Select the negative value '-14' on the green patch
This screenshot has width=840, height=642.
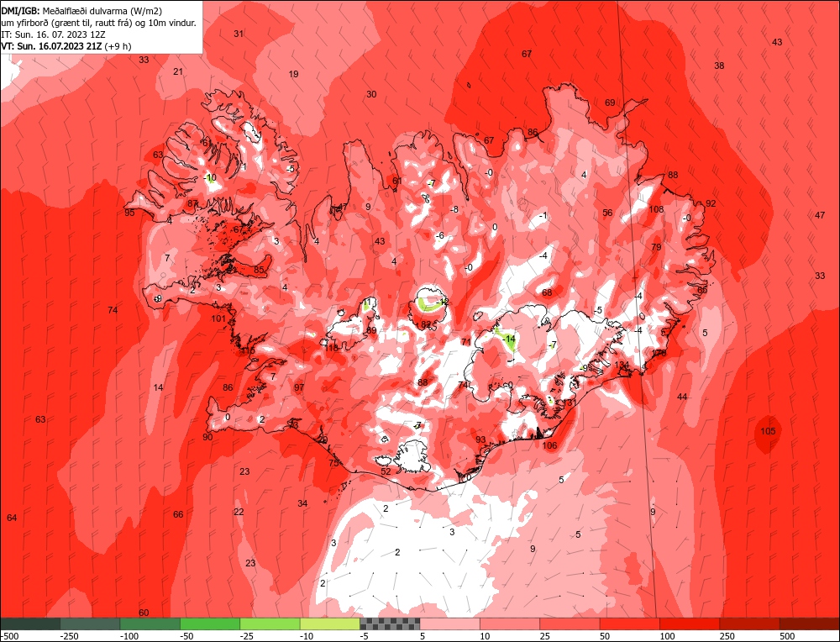[x=508, y=339]
